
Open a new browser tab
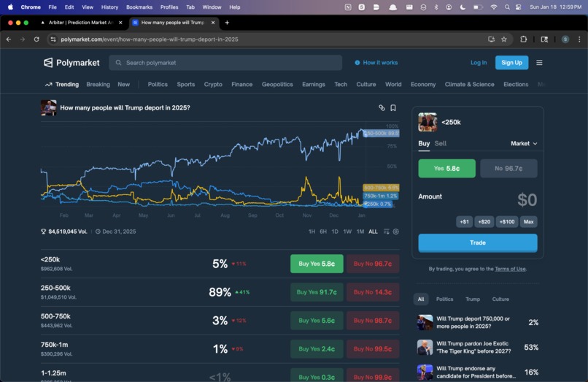click(227, 23)
